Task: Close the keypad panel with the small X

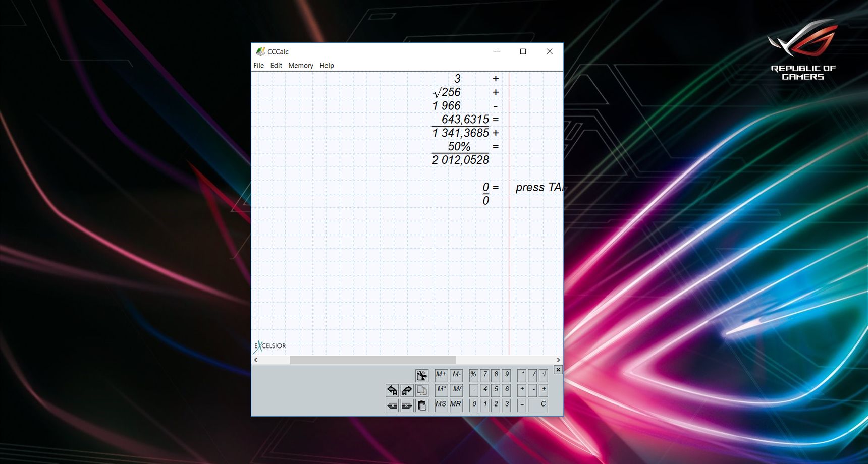Action: (x=558, y=370)
